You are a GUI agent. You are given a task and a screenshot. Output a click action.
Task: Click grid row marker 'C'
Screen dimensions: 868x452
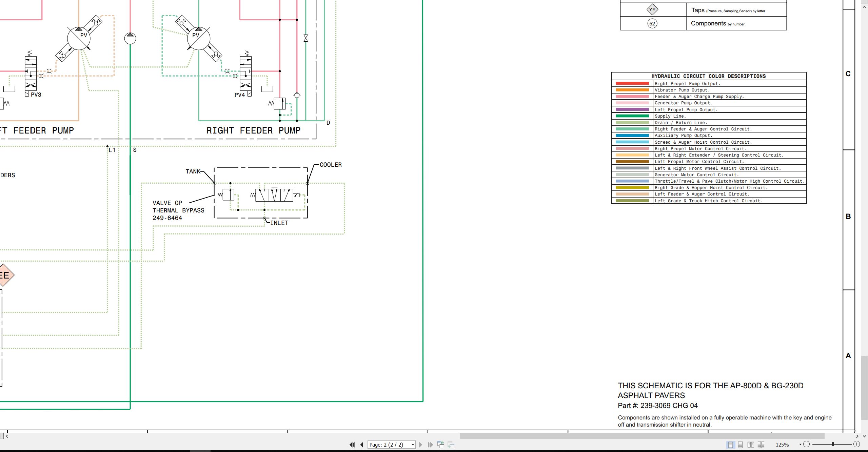pos(848,74)
